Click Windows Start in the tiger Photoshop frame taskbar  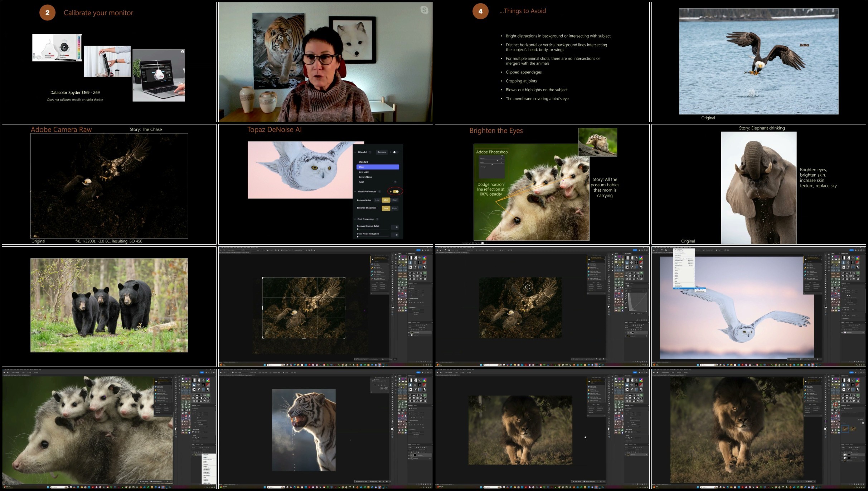click(265, 487)
